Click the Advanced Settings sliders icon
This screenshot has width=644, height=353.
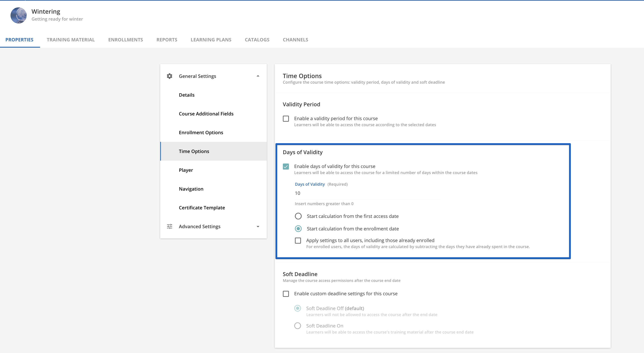pos(169,227)
